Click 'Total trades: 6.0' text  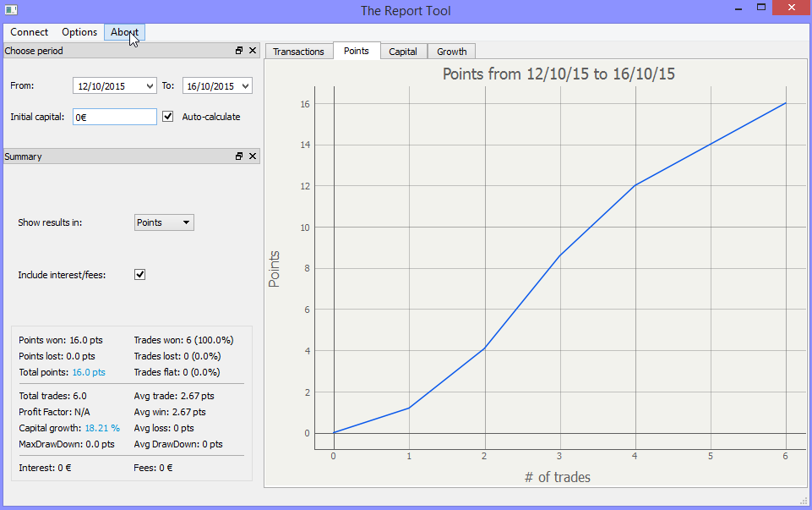53,396
